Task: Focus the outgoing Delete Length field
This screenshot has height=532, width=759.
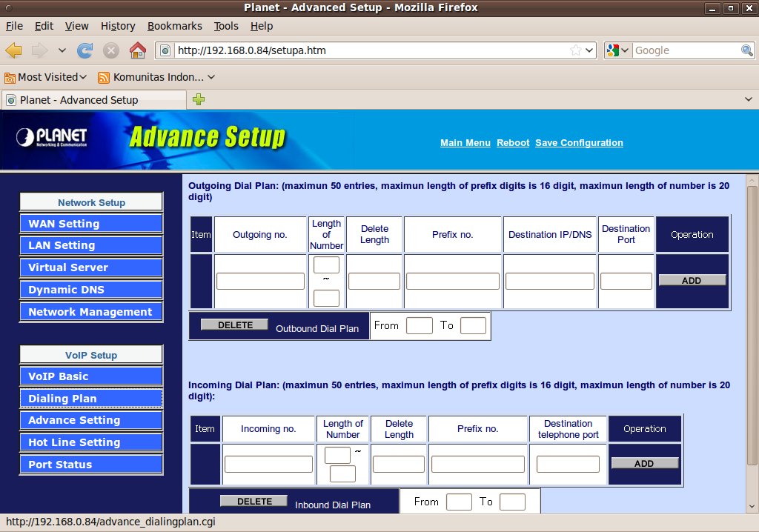Action: pos(374,282)
